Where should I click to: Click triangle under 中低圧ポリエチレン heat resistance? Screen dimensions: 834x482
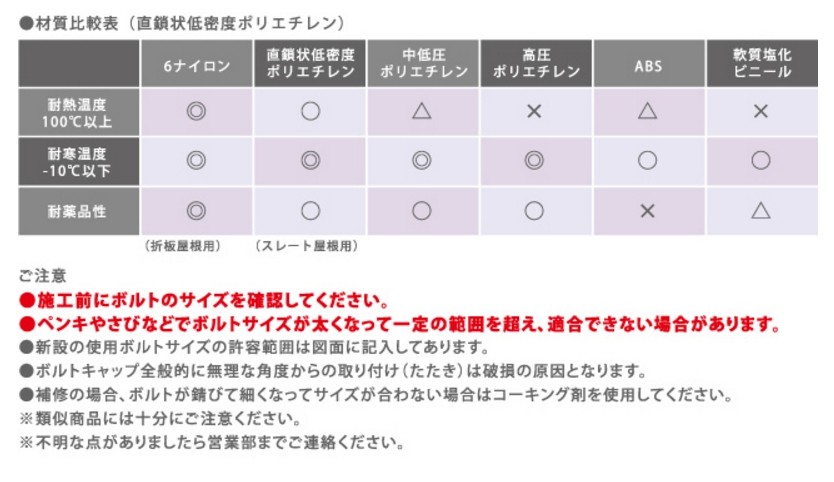coord(421,111)
